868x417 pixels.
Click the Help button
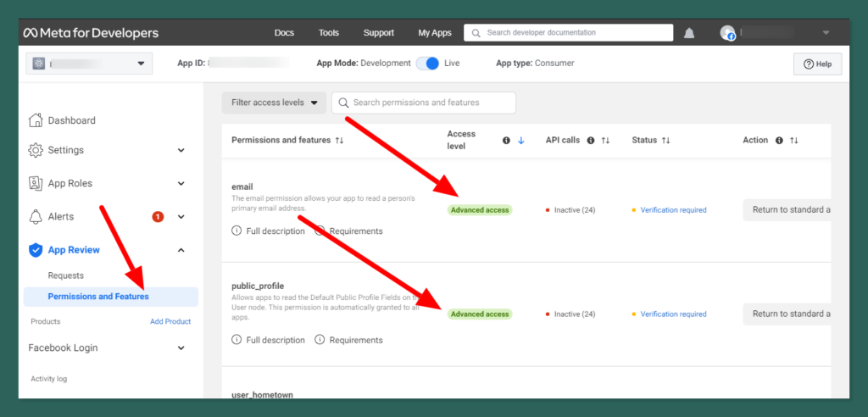pos(817,64)
